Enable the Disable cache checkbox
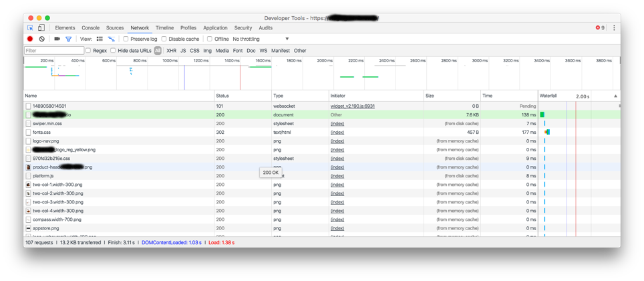 pos(164,39)
